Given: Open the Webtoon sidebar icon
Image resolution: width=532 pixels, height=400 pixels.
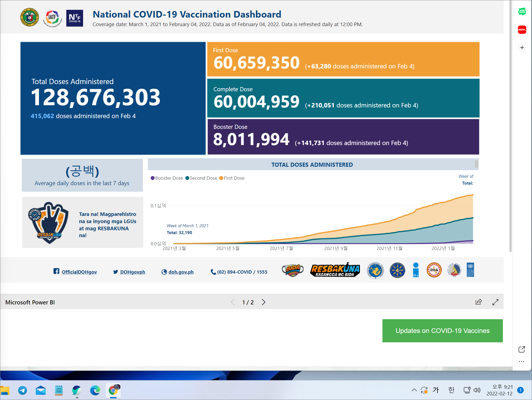Looking at the screenshot, I should pyautogui.click(x=522, y=12).
